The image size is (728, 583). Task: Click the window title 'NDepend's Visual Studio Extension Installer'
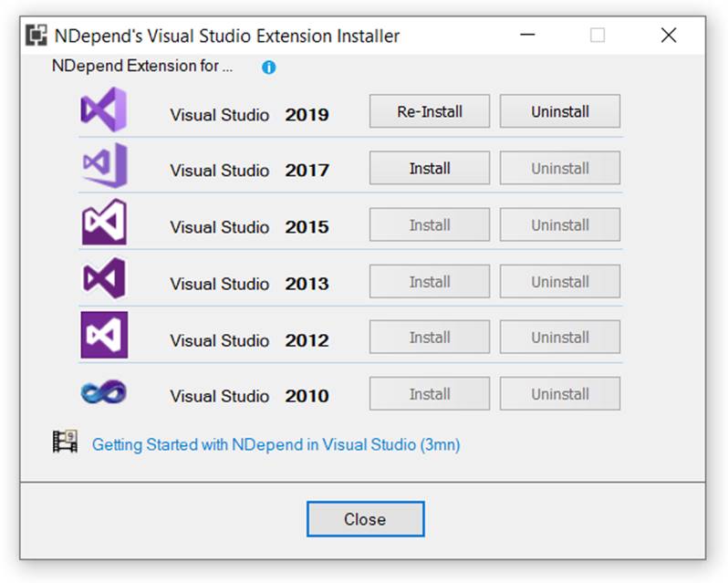click(227, 36)
